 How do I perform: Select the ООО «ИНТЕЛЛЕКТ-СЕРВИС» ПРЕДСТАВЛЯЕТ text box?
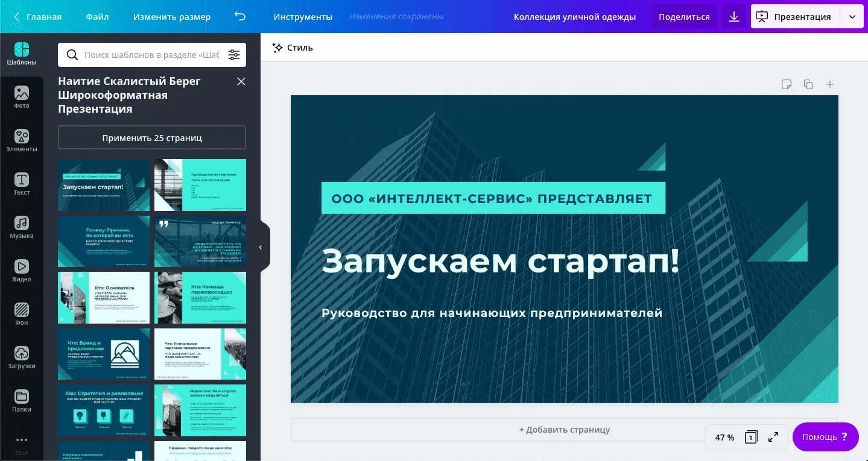point(493,198)
